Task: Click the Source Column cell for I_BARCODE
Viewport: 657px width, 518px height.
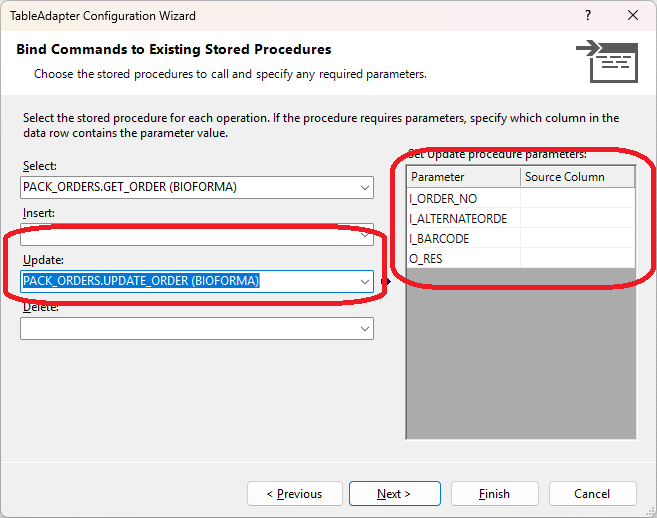Action: point(577,238)
